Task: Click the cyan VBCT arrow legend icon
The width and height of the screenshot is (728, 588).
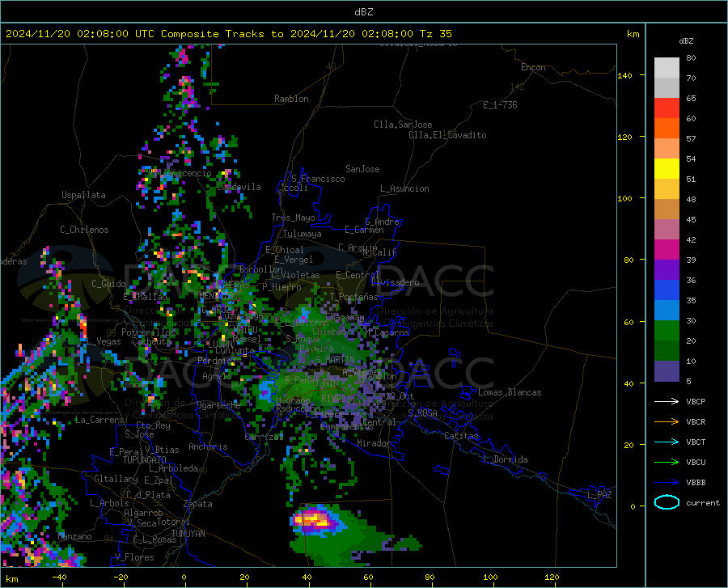Action: [x=667, y=442]
